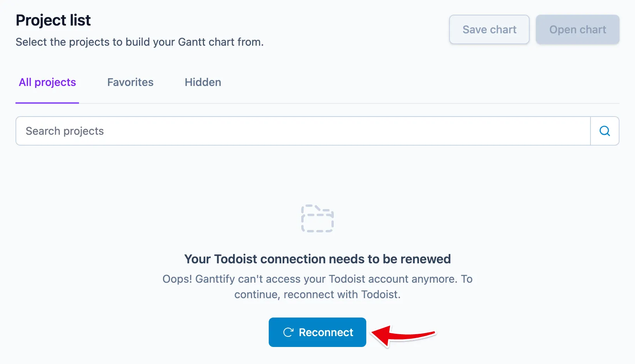Click the 'Save chart' label text

(489, 29)
